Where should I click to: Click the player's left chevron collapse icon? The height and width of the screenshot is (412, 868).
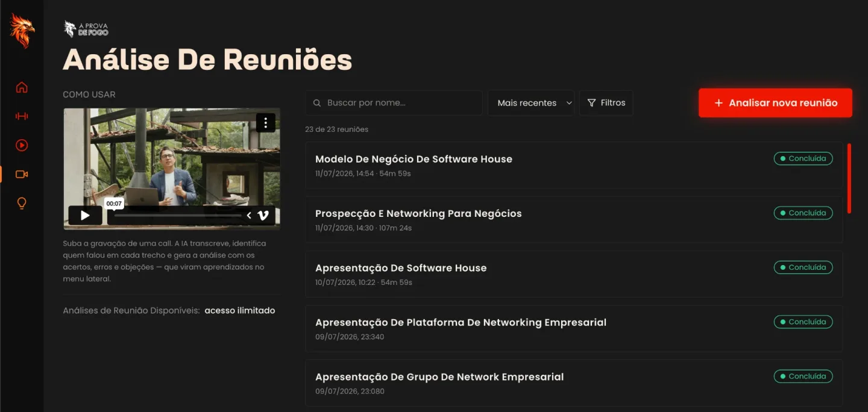click(x=249, y=216)
